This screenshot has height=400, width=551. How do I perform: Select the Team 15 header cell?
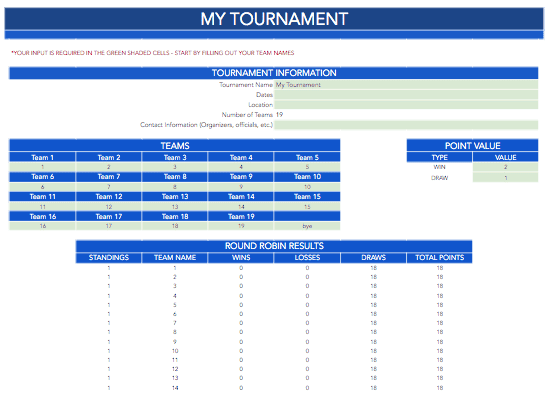(x=307, y=197)
